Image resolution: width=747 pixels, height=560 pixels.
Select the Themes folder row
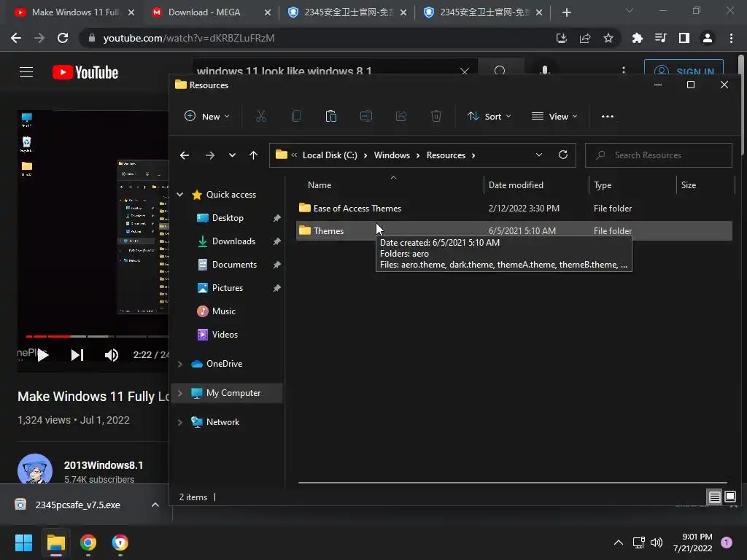(x=514, y=230)
